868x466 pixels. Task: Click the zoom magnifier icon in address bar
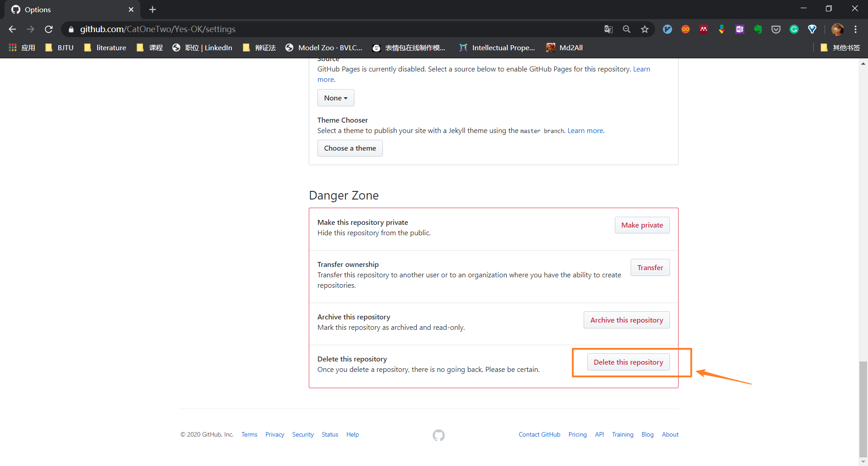[x=627, y=29]
